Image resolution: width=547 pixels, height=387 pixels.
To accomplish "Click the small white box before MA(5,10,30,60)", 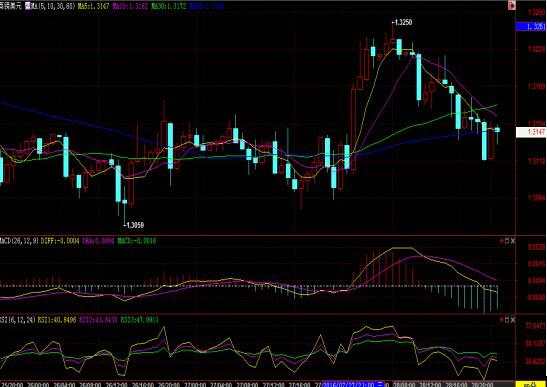I will (28, 6).
